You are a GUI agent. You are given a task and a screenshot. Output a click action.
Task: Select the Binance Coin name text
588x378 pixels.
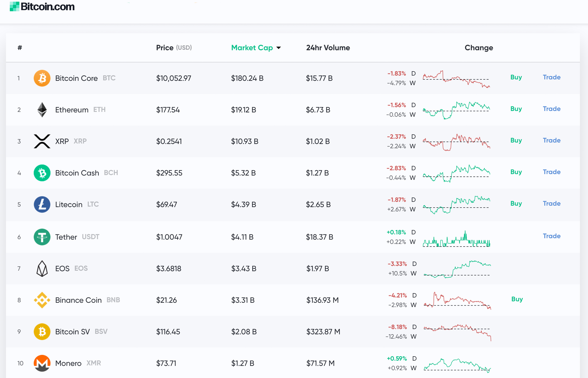78,300
